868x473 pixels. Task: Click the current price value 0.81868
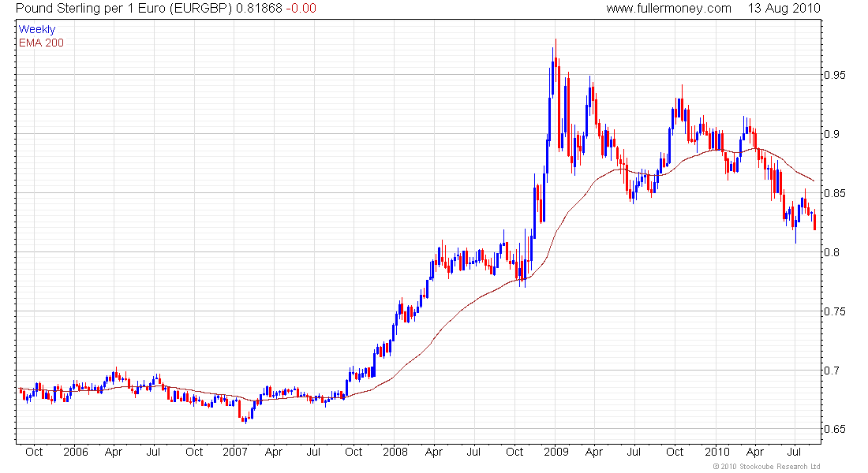(x=259, y=9)
